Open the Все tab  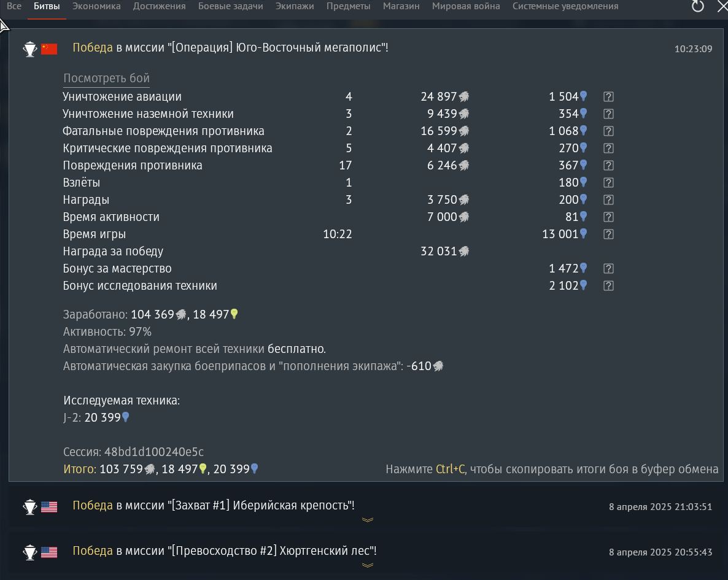pos(14,7)
